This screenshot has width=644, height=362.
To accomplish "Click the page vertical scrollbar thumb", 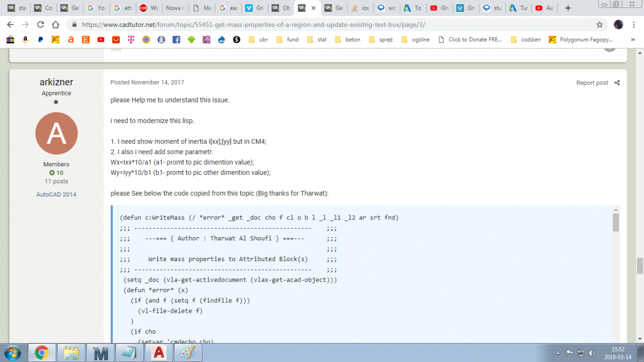I will pos(640,265).
